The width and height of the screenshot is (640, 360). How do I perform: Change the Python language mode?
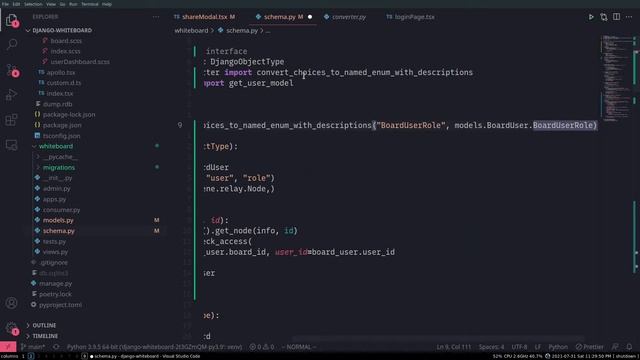click(x=558, y=347)
